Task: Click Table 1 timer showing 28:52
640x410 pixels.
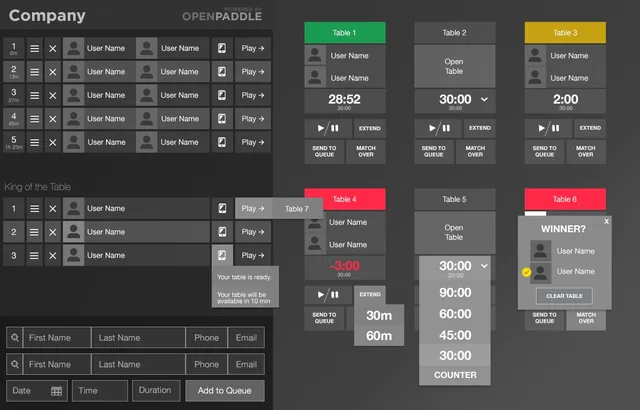Action: tap(345, 101)
